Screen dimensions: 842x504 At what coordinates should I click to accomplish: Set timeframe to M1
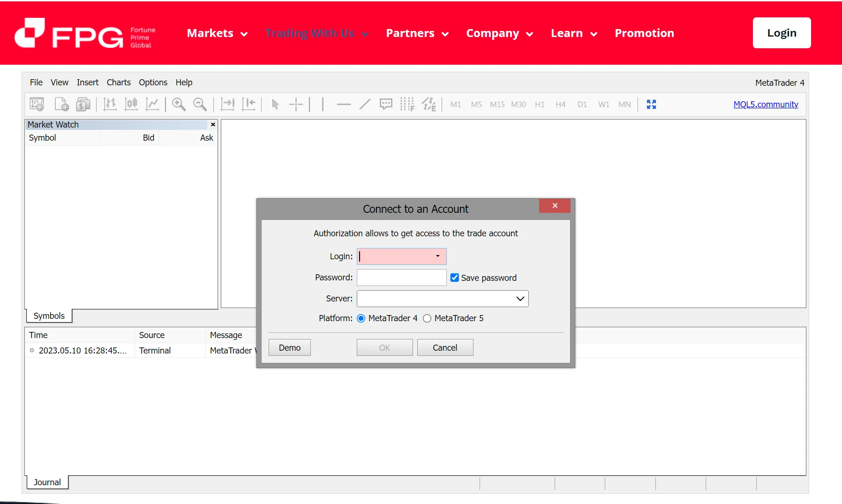456,105
